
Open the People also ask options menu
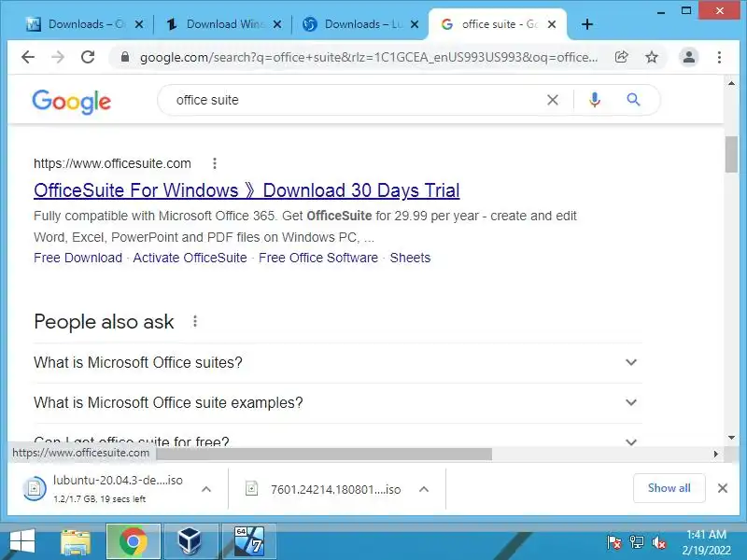point(195,321)
